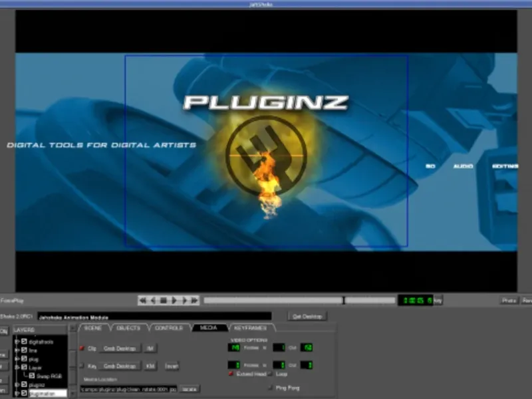Click the Media Location path field
Screen dimensions: 532x399
(128, 389)
